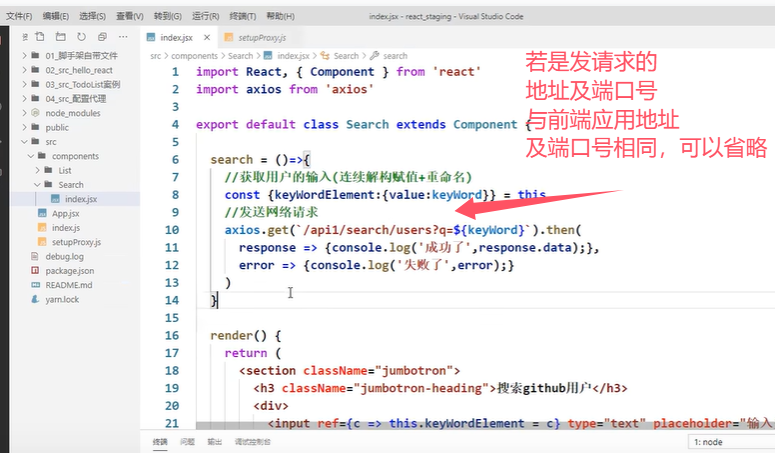The image size is (775, 453).
Task: Switch to the setupProxy.js tab
Action: tap(256, 38)
